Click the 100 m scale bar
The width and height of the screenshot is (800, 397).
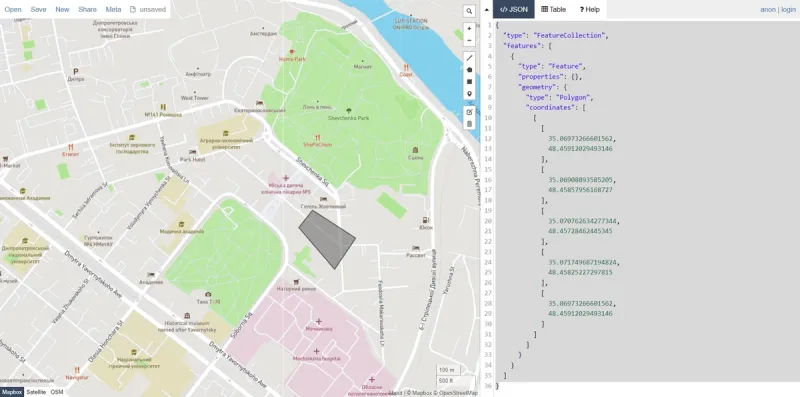[447, 370]
